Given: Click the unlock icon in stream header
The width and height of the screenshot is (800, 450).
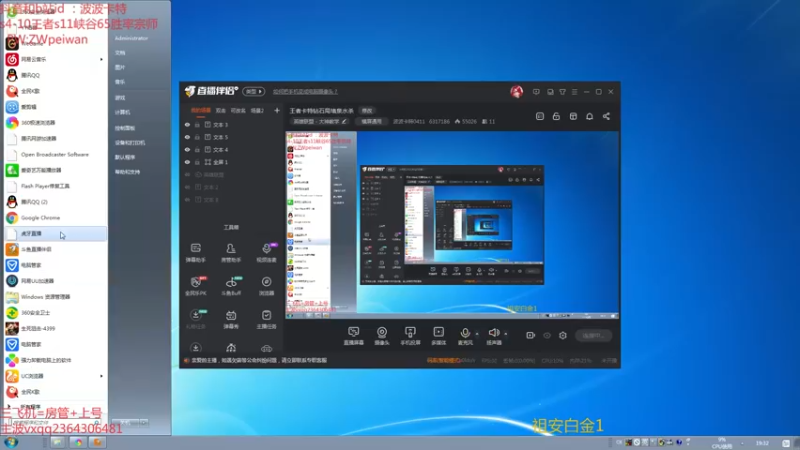Looking at the screenshot, I should pos(556,116).
